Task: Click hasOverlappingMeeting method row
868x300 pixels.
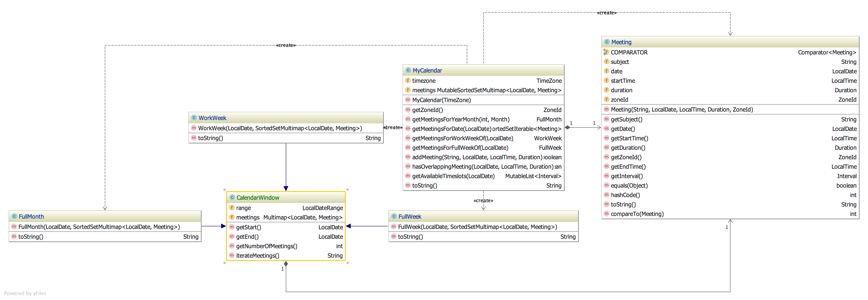Action: [483, 166]
